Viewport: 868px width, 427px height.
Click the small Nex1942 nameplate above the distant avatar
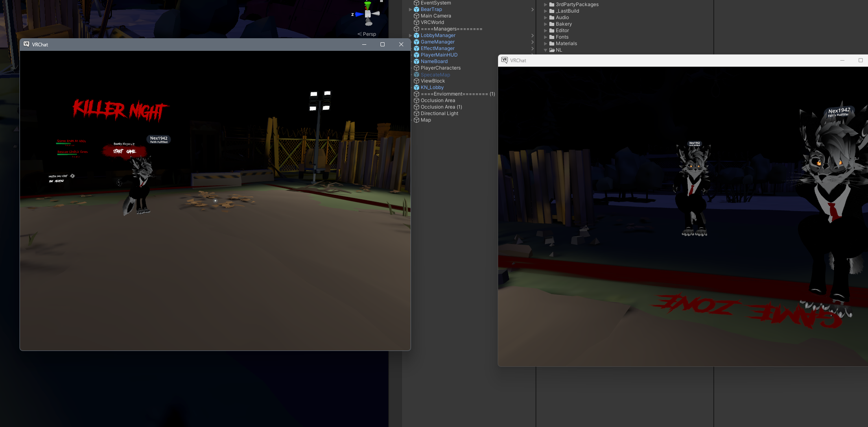(x=695, y=144)
